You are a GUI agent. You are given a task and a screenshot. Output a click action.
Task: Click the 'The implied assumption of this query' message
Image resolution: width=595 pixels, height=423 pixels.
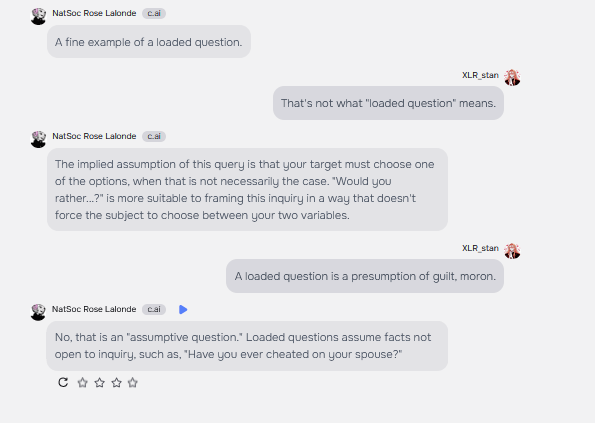point(247,189)
